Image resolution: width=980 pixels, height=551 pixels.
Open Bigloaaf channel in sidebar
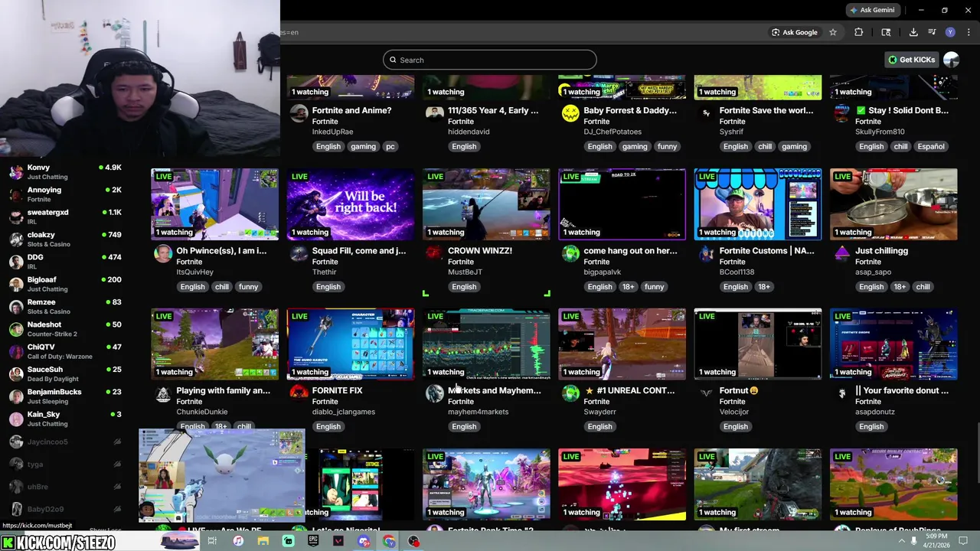[65, 284]
